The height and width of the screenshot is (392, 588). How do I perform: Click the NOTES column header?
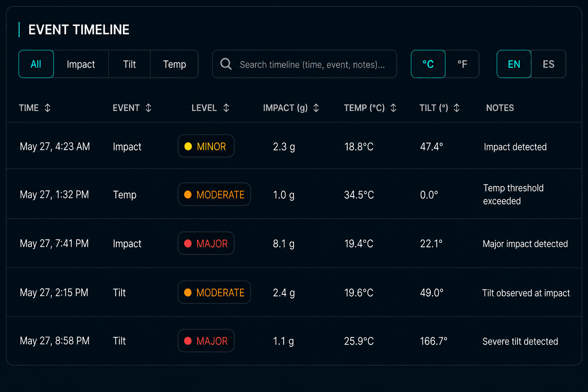pyautogui.click(x=500, y=108)
